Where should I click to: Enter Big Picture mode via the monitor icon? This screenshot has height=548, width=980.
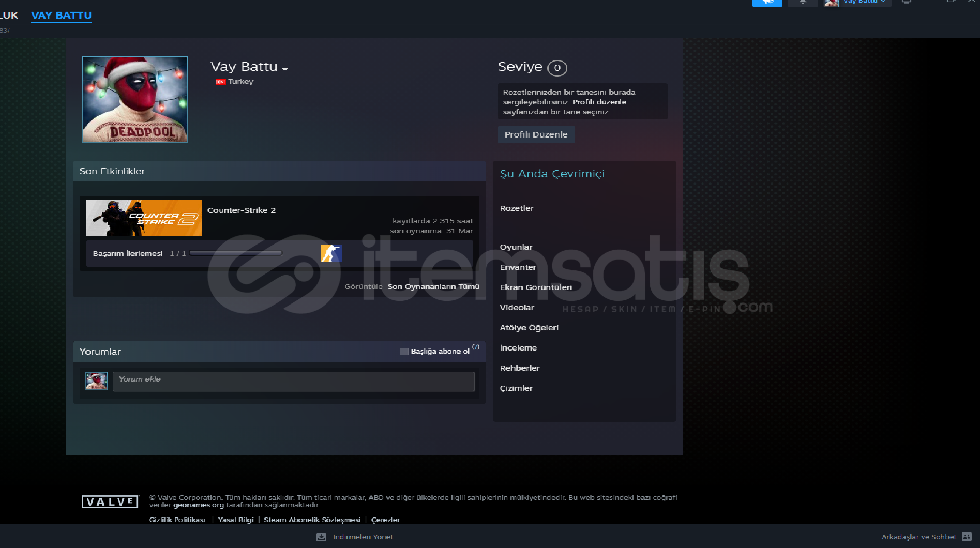click(x=907, y=2)
